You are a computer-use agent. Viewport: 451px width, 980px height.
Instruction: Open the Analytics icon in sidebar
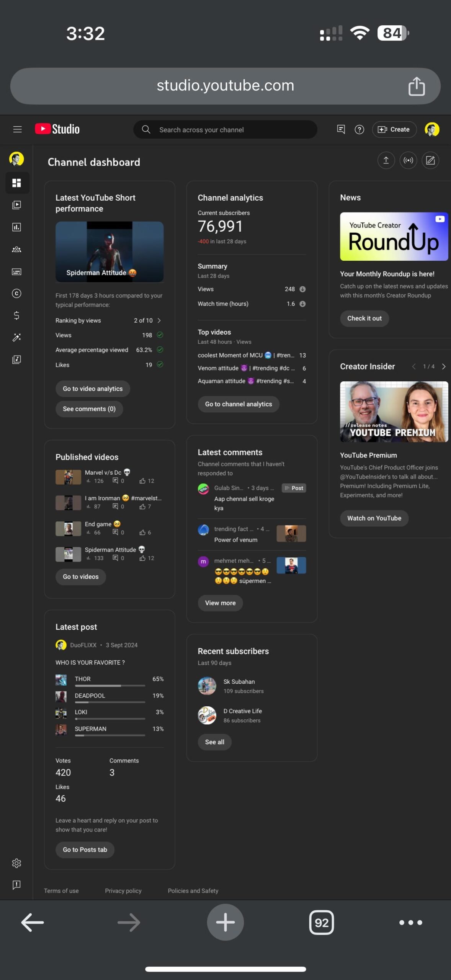(16, 227)
